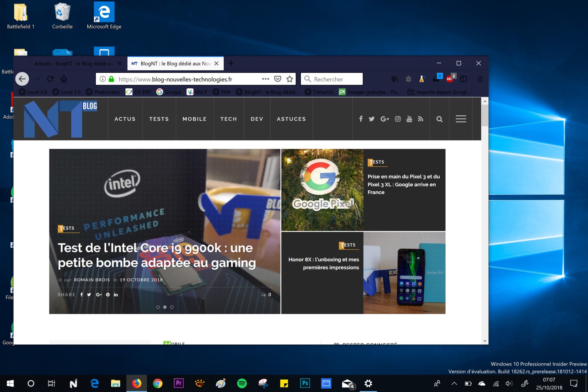Open Phabricator bookmark
The height and width of the screenshot is (392, 588).
103,92
